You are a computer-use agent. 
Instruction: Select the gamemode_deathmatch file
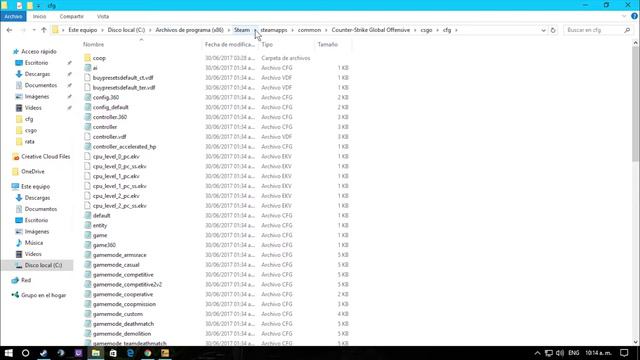point(123,324)
